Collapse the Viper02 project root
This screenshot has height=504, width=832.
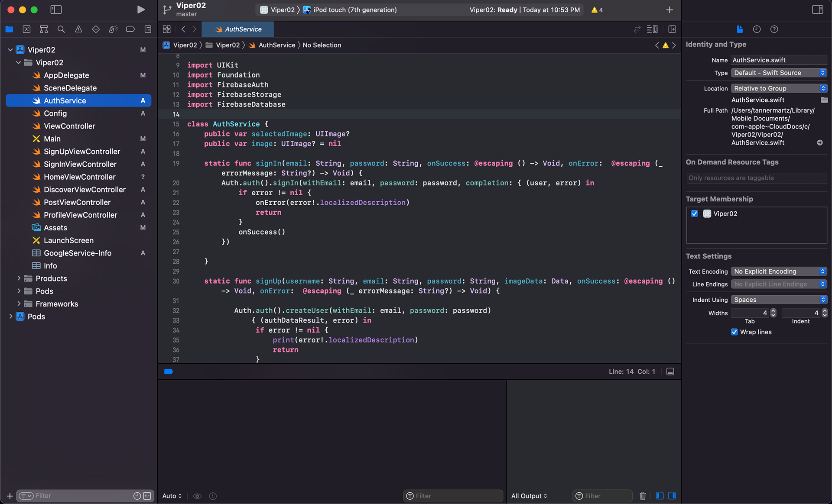tap(10, 50)
